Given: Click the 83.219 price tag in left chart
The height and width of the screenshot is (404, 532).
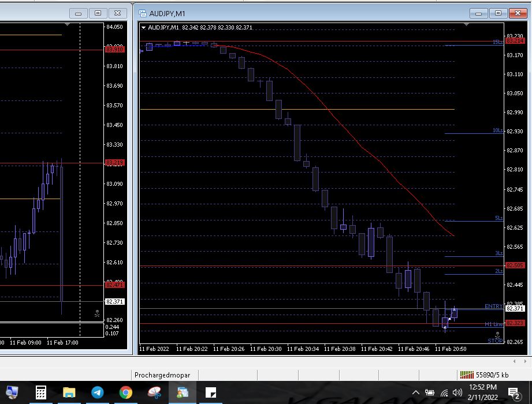Looking at the screenshot, I should [115, 163].
